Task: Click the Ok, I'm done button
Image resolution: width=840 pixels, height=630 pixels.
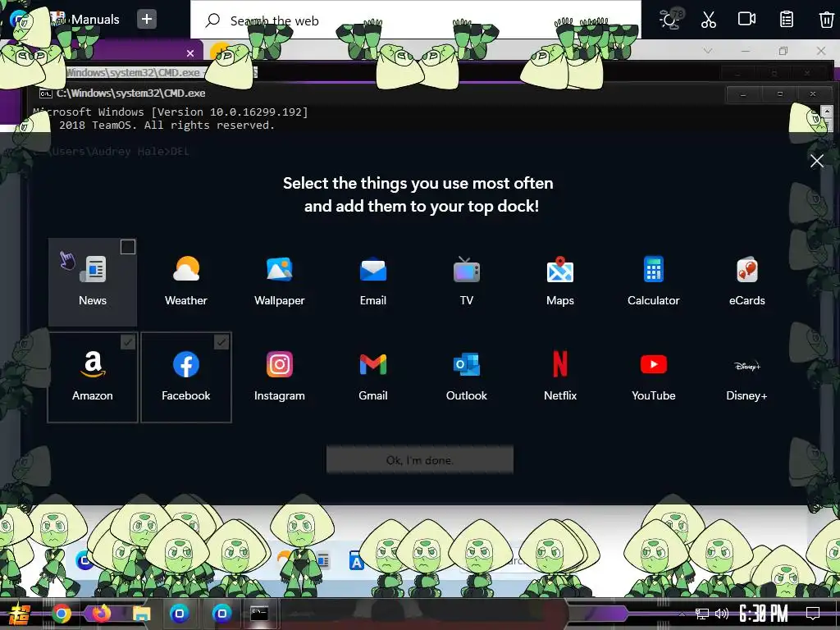Action: pyautogui.click(x=420, y=460)
